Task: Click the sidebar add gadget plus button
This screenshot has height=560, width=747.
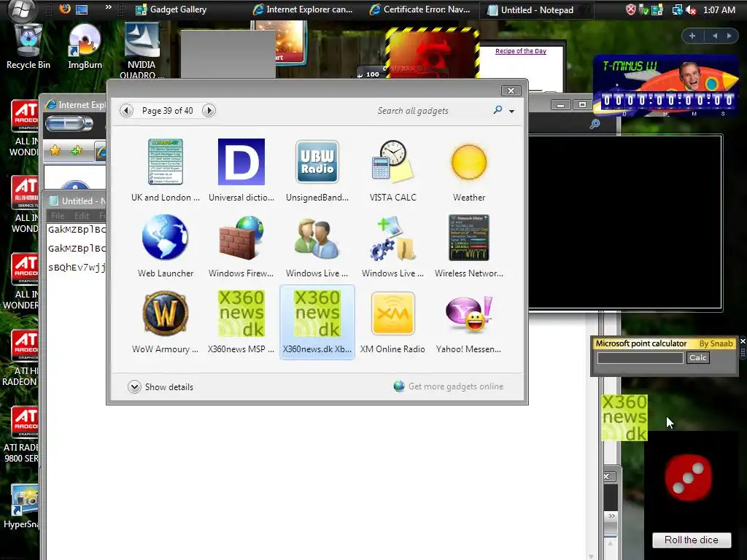Action: (692, 36)
